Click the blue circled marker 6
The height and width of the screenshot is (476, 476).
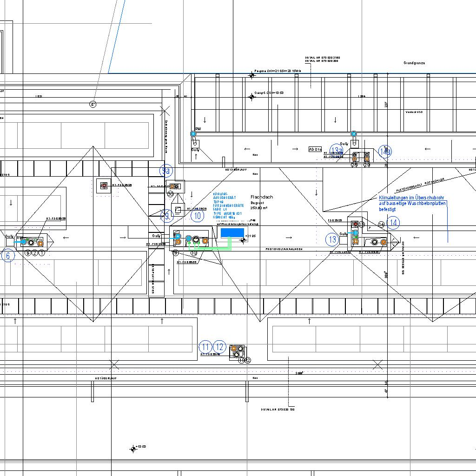(x=8, y=255)
